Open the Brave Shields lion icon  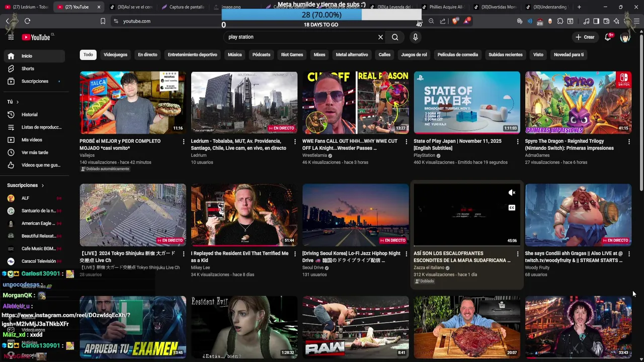[455, 21]
